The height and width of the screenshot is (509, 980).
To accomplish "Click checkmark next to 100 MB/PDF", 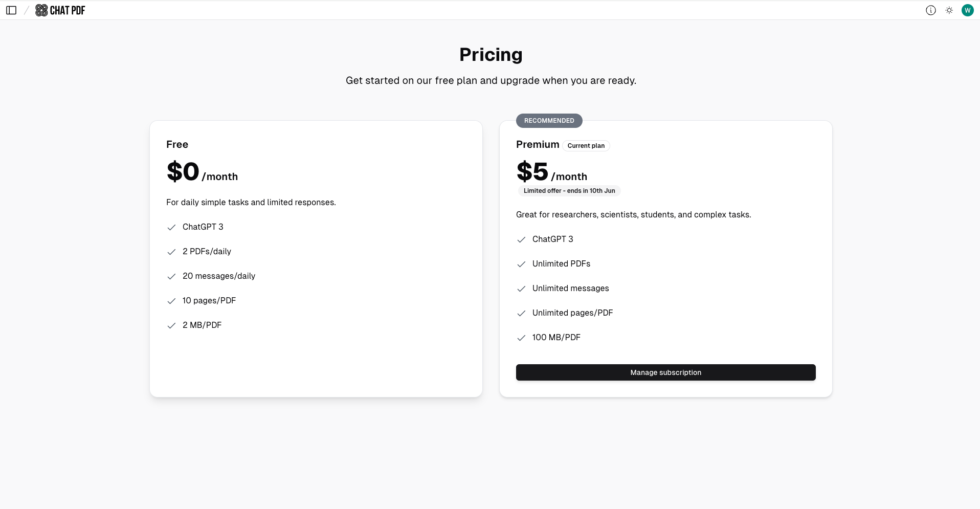I will pyautogui.click(x=521, y=338).
